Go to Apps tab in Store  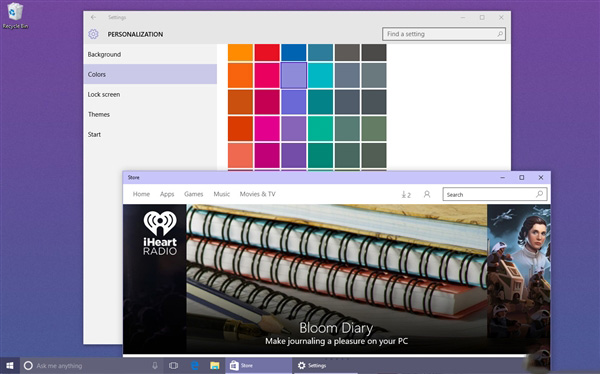pyautogui.click(x=167, y=194)
